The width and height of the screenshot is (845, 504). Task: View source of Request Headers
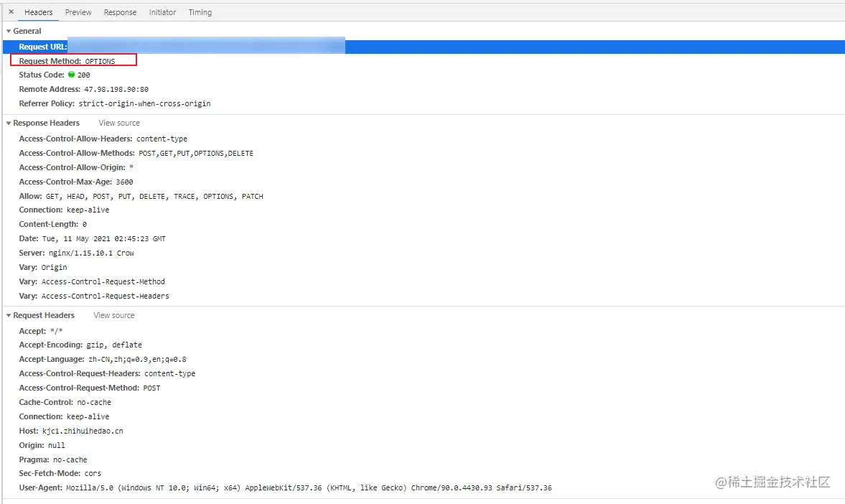click(x=114, y=315)
